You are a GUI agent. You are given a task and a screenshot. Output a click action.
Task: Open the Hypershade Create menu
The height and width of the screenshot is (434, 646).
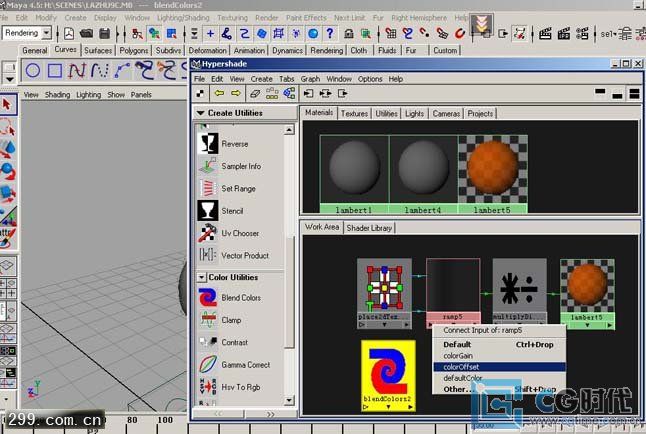(262, 79)
